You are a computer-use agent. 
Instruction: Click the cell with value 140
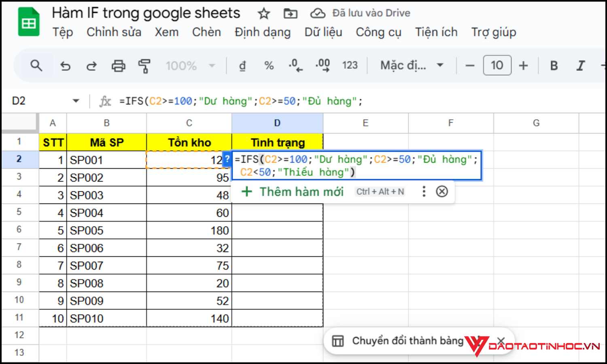(x=189, y=318)
